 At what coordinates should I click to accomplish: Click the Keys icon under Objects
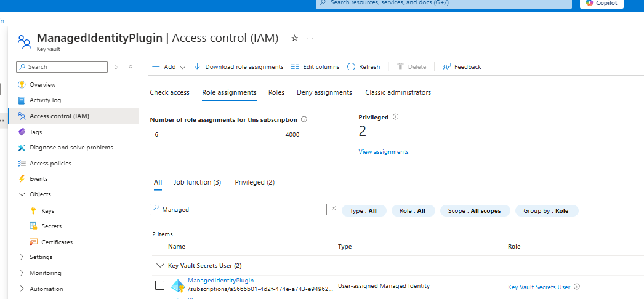[34, 210]
